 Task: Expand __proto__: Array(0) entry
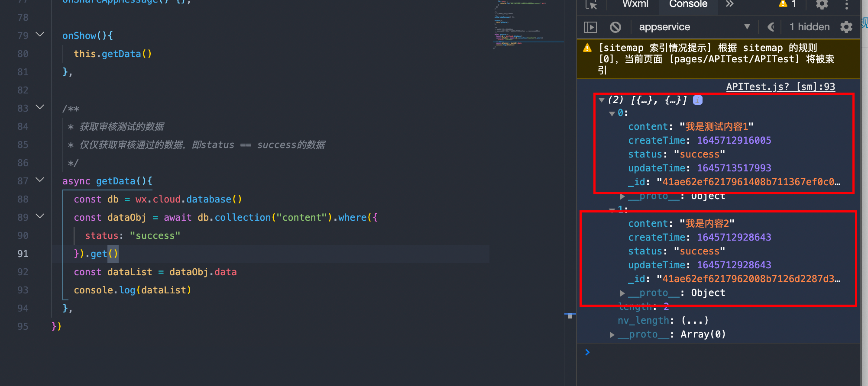tap(612, 335)
